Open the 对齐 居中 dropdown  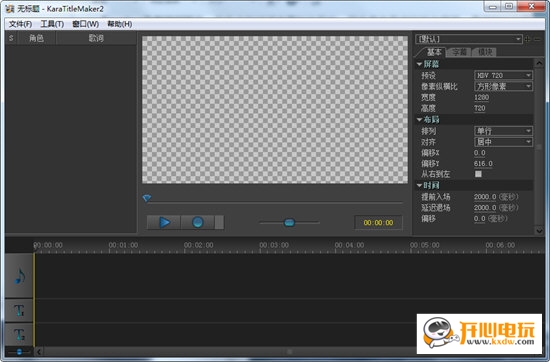coord(503,142)
